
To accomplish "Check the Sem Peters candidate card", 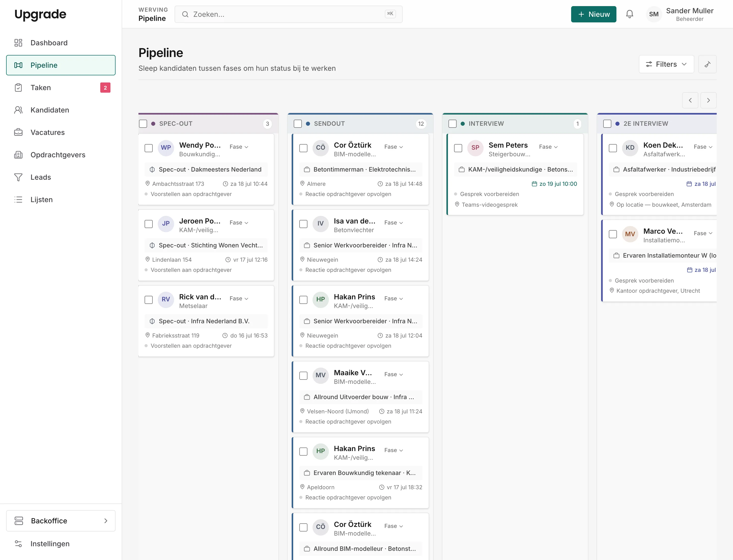I will point(458,148).
